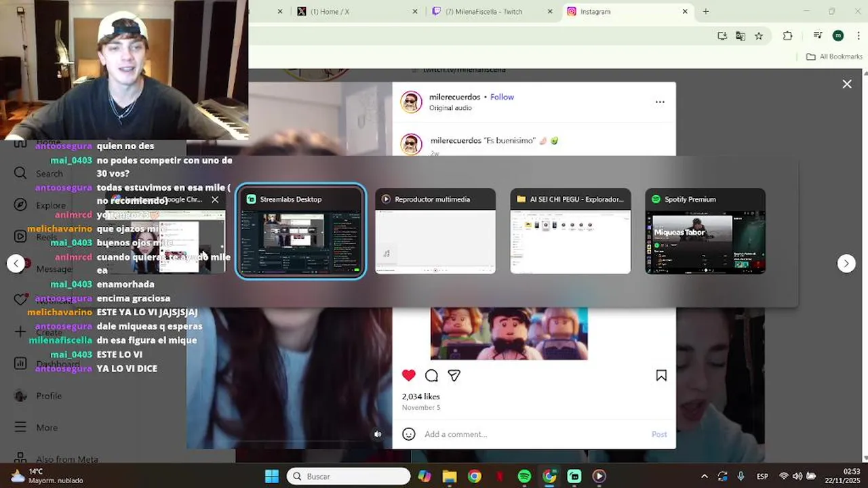Expand the More menu in sidebar
Viewport: 868px width, 488px height.
(x=37, y=428)
